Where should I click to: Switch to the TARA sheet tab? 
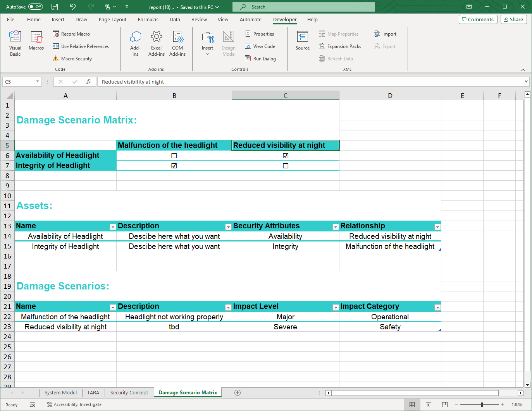(93, 393)
